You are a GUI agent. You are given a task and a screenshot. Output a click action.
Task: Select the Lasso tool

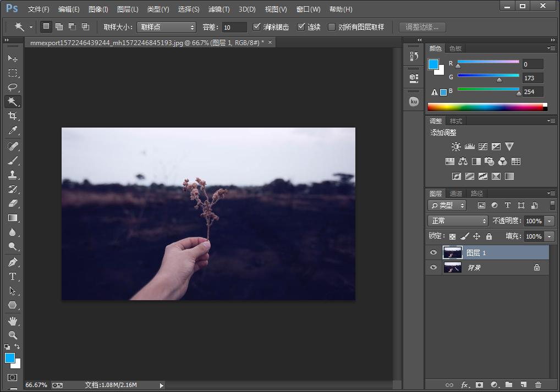(x=12, y=87)
